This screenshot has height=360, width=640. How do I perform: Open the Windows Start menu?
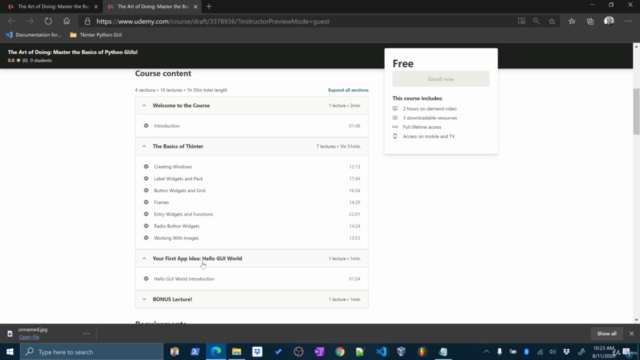point(10,352)
